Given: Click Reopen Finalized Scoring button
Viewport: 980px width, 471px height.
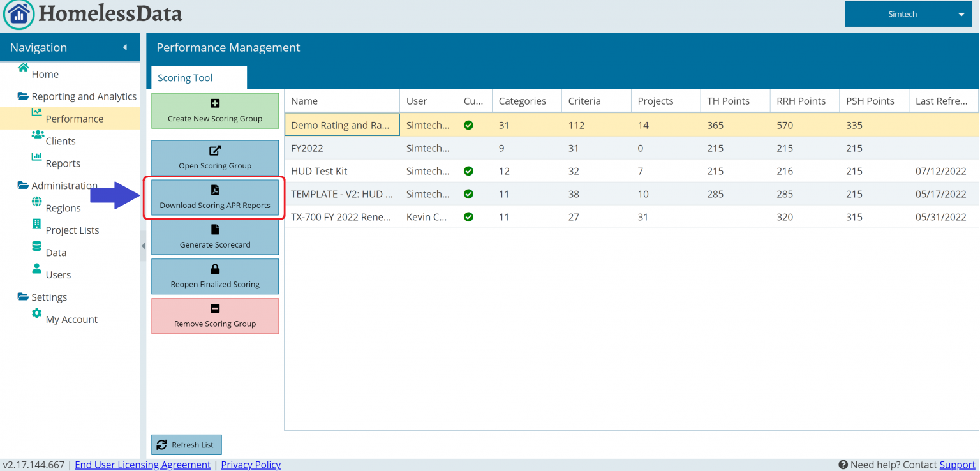Looking at the screenshot, I should (215, 277).
